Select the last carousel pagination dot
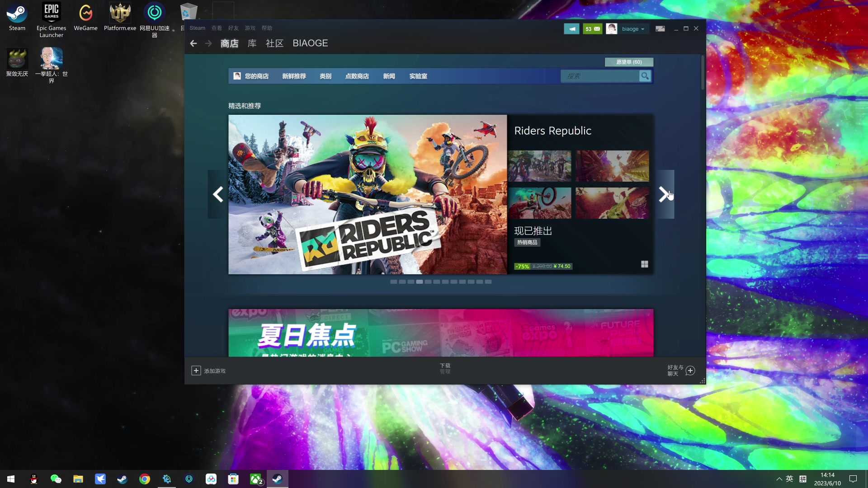The image size is (868, 488). point(488,282)
